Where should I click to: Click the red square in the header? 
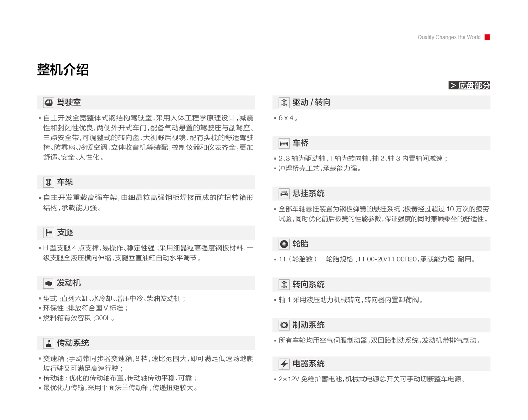coord(487,37)
